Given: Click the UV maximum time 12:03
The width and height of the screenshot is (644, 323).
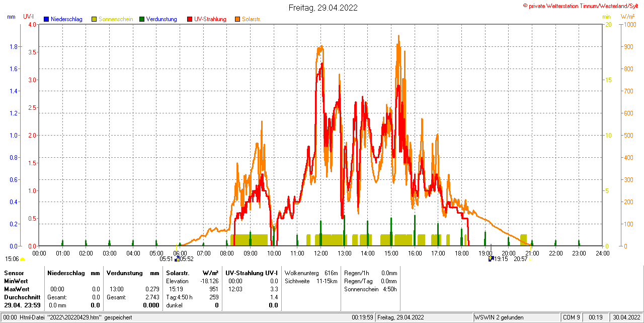Looking at the screenshot, I should (235, 289).
